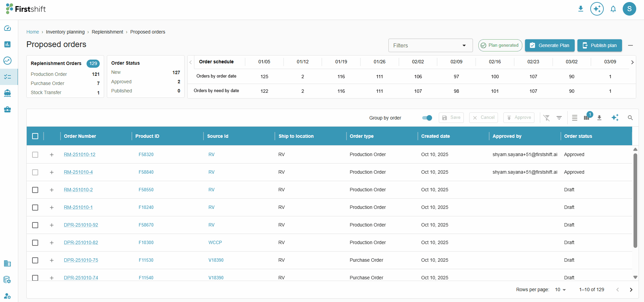Go to Inventory planning breadcrumb
The width and height of the screenshot is (644, 302).
click(x=65, y=32)
